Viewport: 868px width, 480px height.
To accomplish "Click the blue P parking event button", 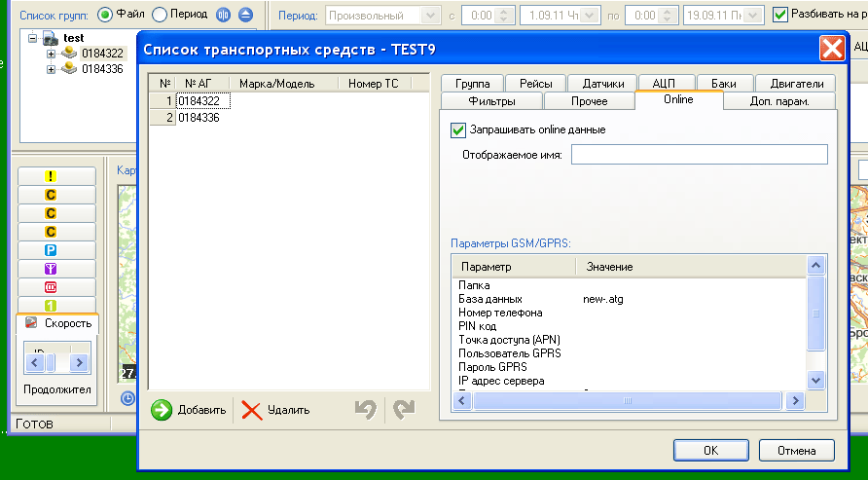I will 51,250.
